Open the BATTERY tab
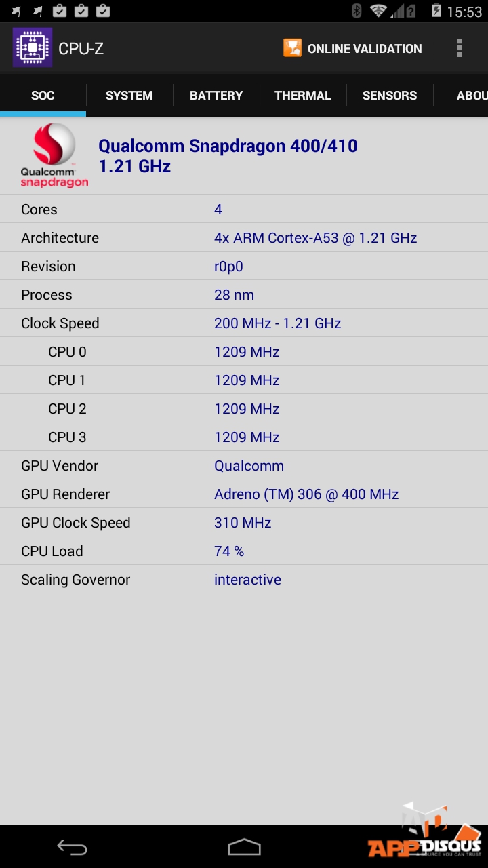The height and width of the screenshot is (868, 488). point(216,96)
